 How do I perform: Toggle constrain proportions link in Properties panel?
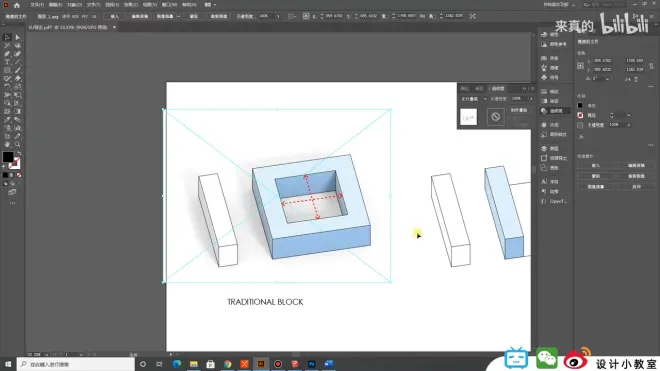(652, 66)
